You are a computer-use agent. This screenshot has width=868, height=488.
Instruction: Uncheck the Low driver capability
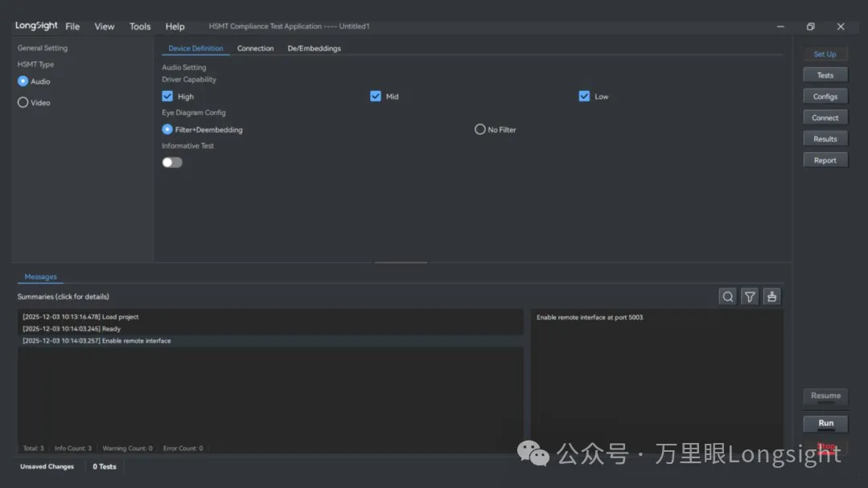coord(584,96)
